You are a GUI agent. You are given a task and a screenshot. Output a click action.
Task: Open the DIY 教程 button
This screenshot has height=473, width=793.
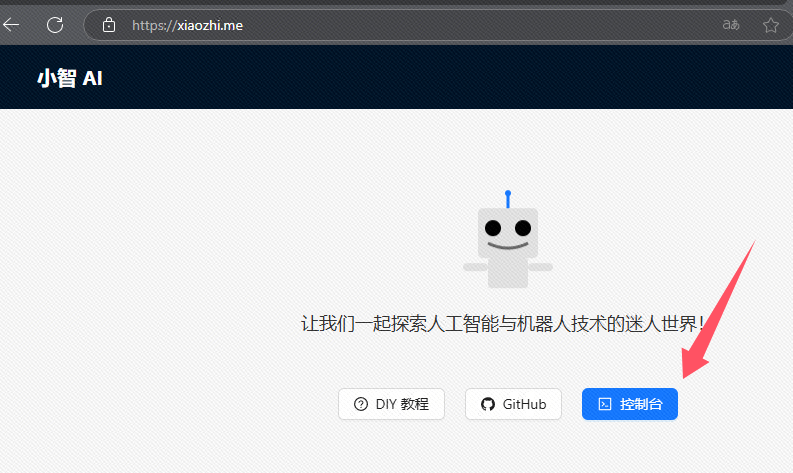tap(391, 404)
